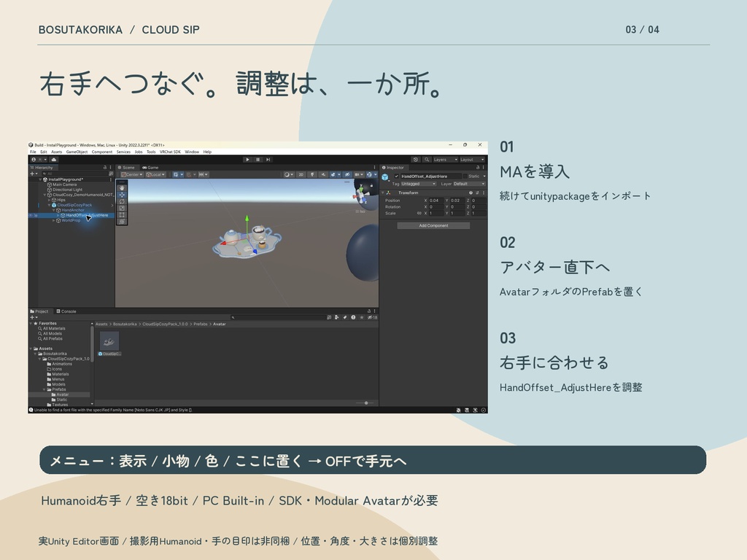Toggle Scene audio icon
This screenshot has width=747, height=560.
click(x=323, y=175)
